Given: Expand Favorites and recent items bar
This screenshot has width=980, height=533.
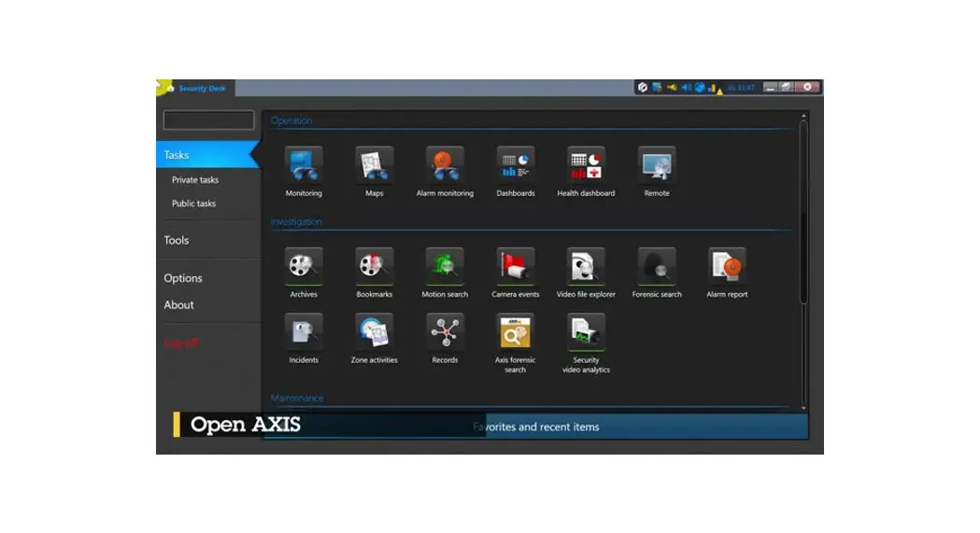Looking at the screenshot, I should pos(535,427).
